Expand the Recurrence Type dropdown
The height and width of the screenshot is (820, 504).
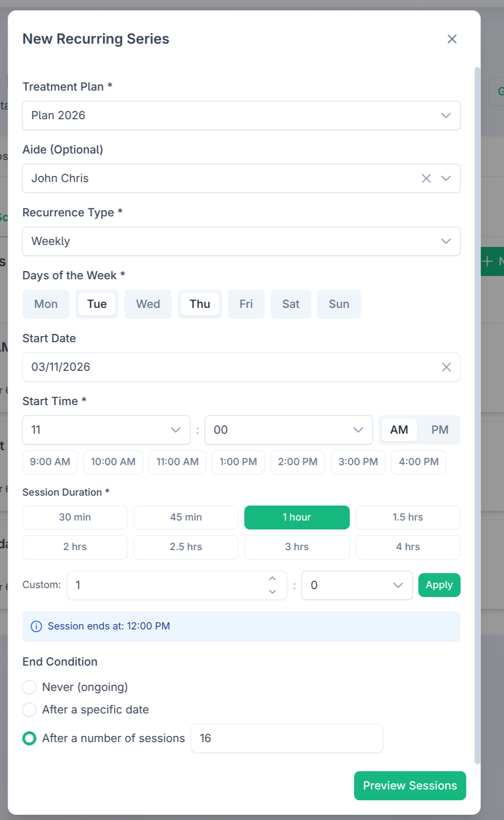tap(241, 241)
